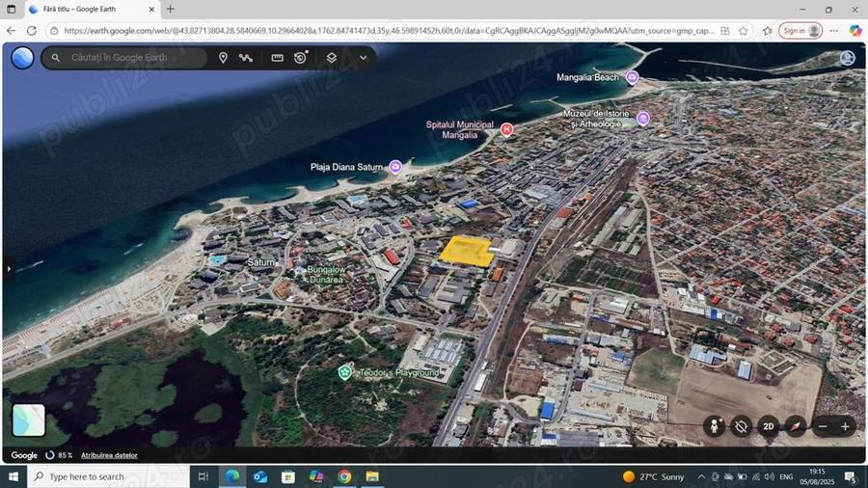Open Street View pegman

tap(715, 426)
